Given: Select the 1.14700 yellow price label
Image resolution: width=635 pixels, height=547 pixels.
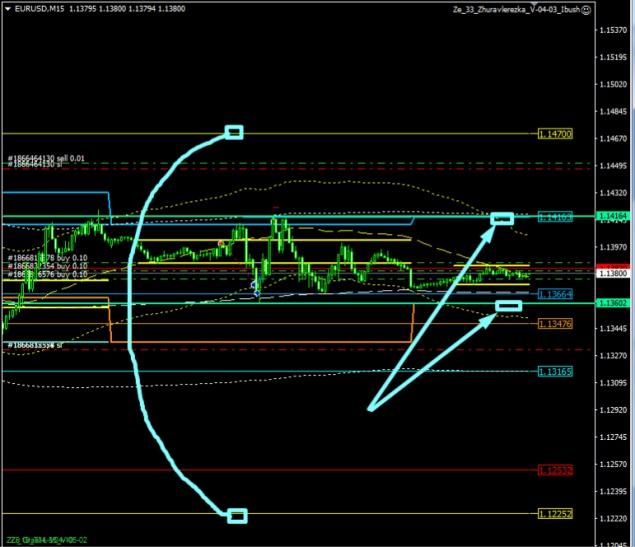Looking at the screenshot, I should 555,133.
